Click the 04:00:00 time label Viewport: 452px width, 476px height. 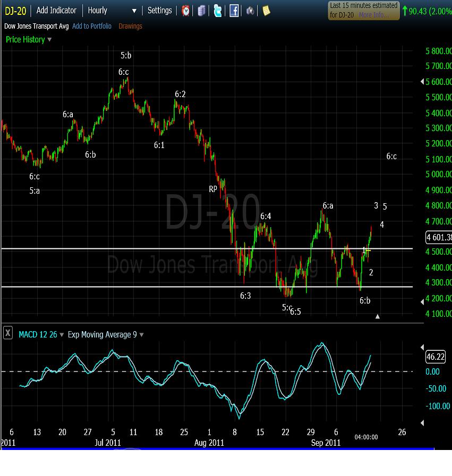[366, 437]
